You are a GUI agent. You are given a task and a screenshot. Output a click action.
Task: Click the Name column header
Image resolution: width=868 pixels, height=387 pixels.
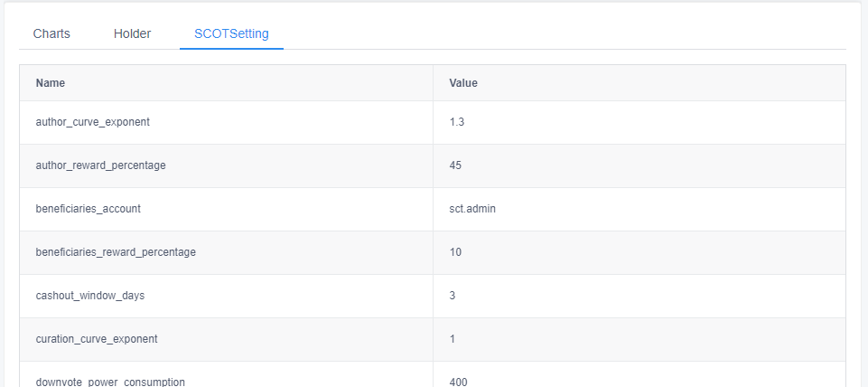coord(51,83)
